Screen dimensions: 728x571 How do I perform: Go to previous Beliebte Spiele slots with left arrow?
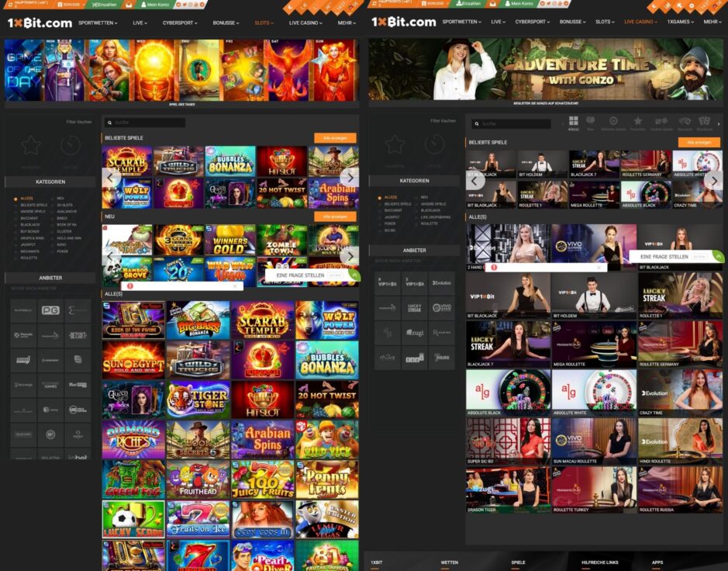pyautogui.click(x=111, y=177)
